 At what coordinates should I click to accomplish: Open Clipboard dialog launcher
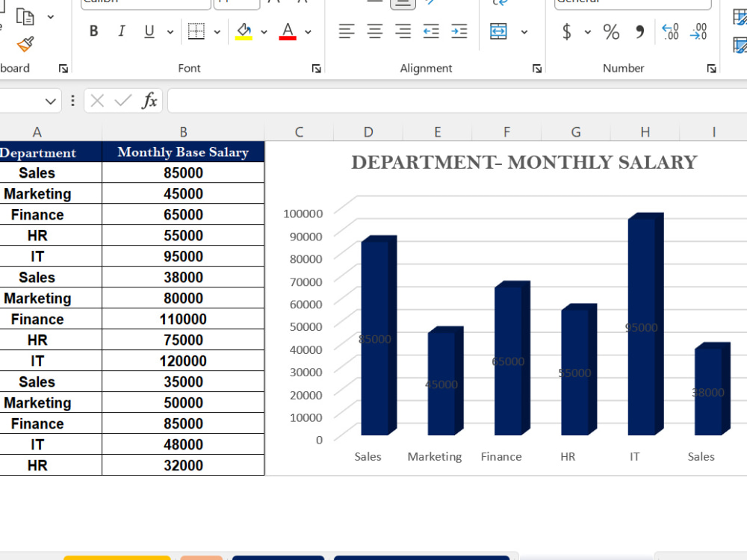tap(63, 69)
